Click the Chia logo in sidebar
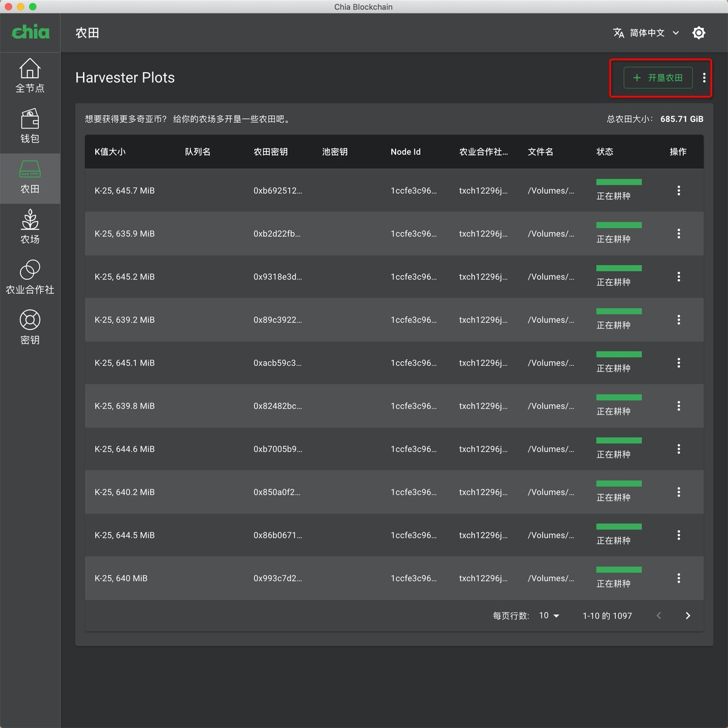 (x=30, y=32)
